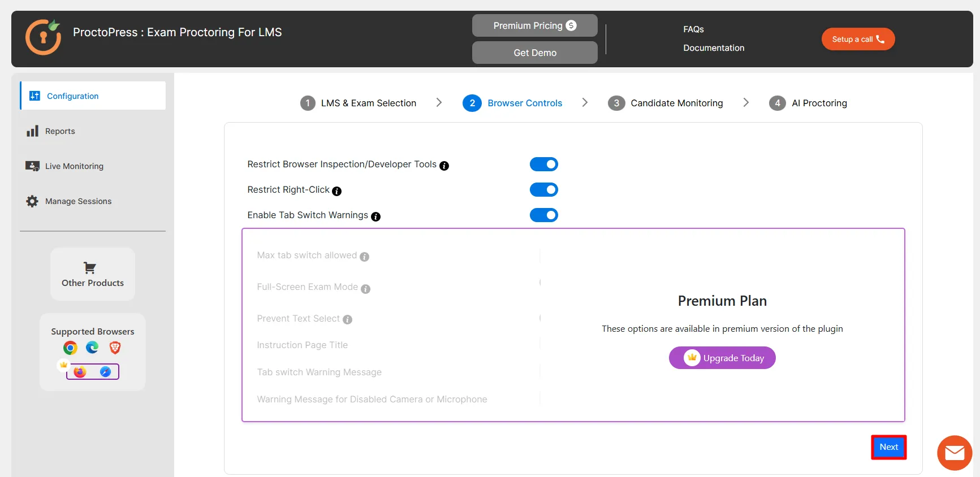The height and width of the screenshot is (477, 980).
Task: Toggle Restrict Browser Inspection/Developer Tools switch
Action: point(543,164)
